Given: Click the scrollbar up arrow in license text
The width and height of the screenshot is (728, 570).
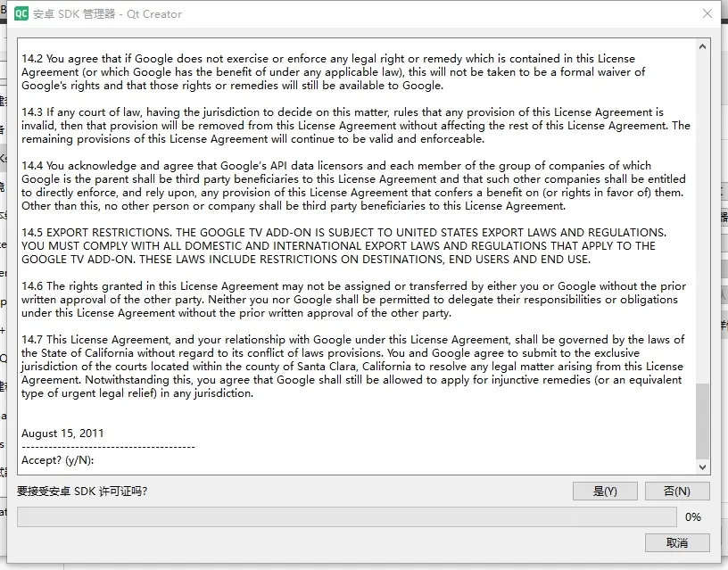Looking at the screenshot, I should 703,46.
